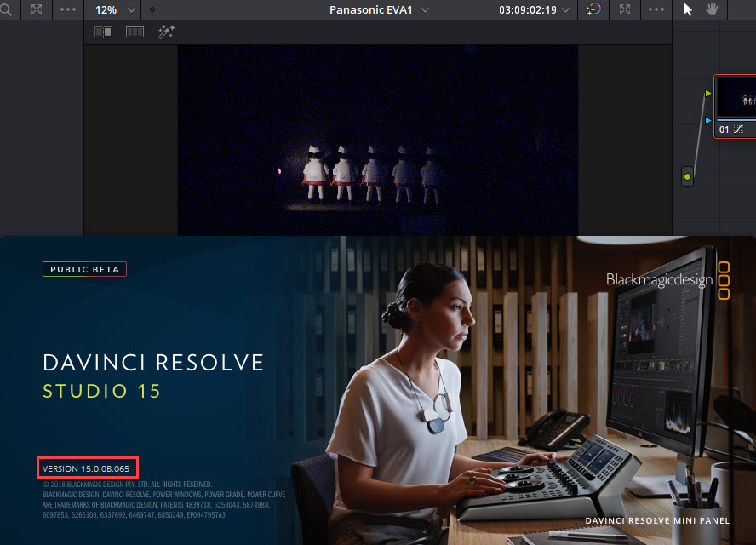Open the timecode 03:09:02:19 dropdown
756x545 pixels.
[x=535, y=9]
